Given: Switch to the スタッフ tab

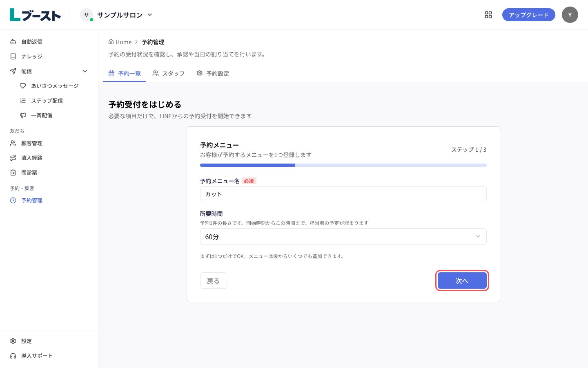Looking at the screenshot, I should (x=169, y=74).
